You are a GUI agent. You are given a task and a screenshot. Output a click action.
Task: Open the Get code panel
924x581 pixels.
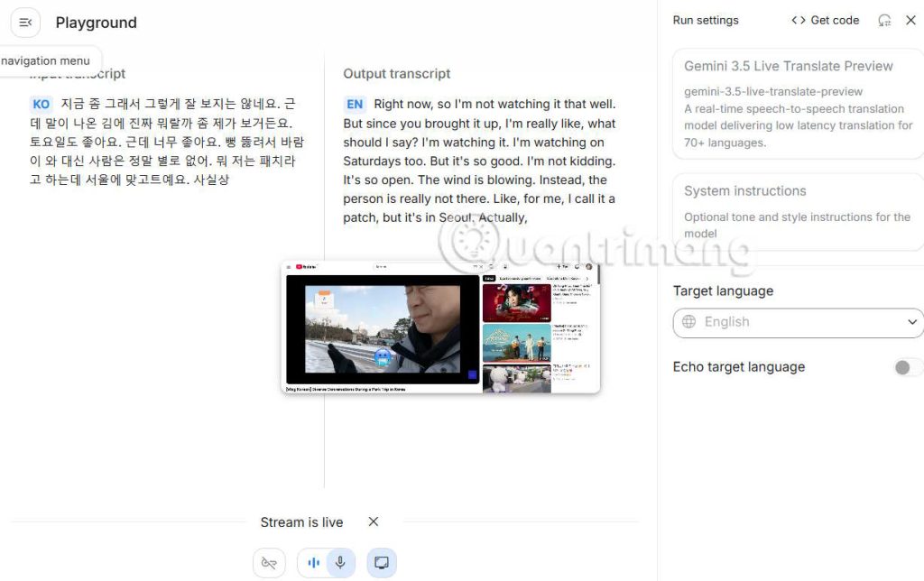click(x=825, y=20)
